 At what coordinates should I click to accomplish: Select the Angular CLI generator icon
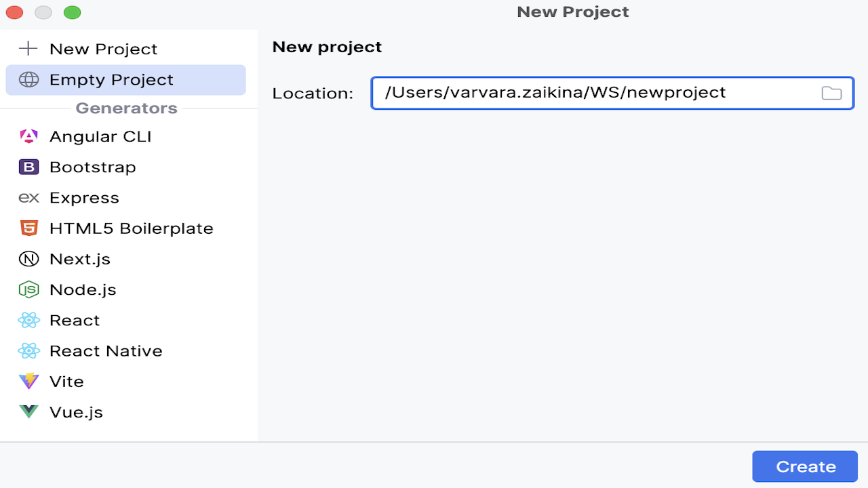click(28, 136)
